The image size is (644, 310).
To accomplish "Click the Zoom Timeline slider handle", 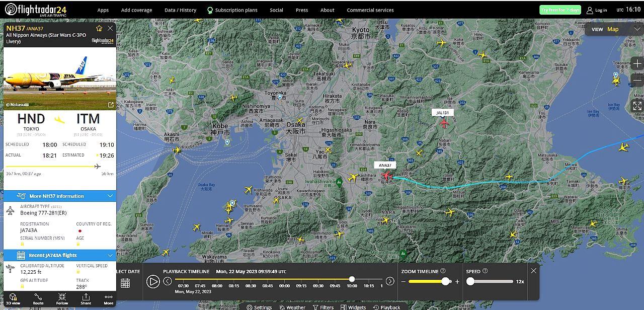I will point(445,281).
